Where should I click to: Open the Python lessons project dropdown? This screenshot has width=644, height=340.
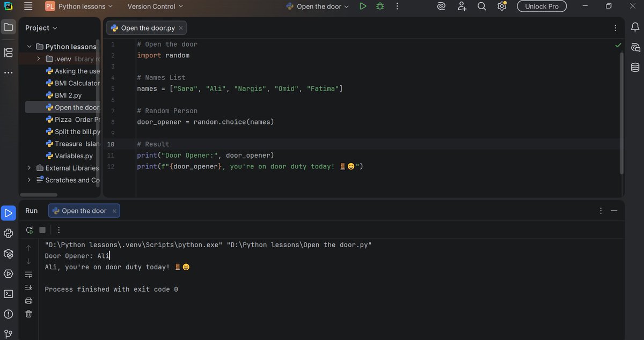79,6
